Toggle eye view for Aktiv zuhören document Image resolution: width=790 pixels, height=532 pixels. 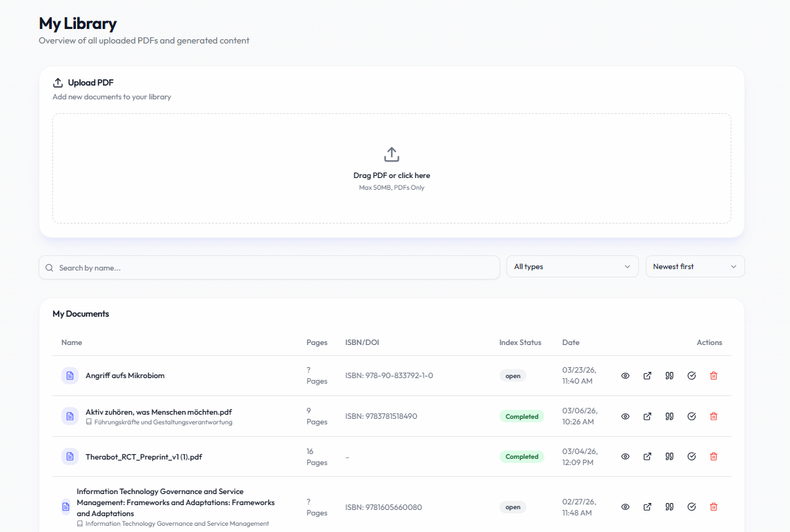tap(625, 417)
